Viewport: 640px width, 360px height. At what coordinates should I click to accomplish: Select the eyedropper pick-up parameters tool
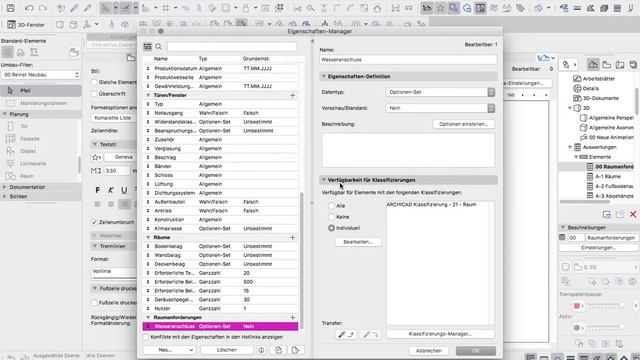tap(74, 8)
